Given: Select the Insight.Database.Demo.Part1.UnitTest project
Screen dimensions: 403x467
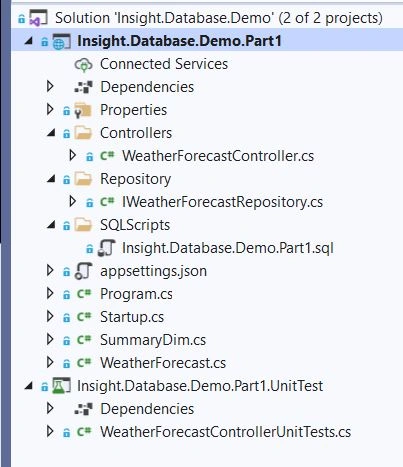Looking at the screenshot, I should pyautogui.click(x=200, y=386).
